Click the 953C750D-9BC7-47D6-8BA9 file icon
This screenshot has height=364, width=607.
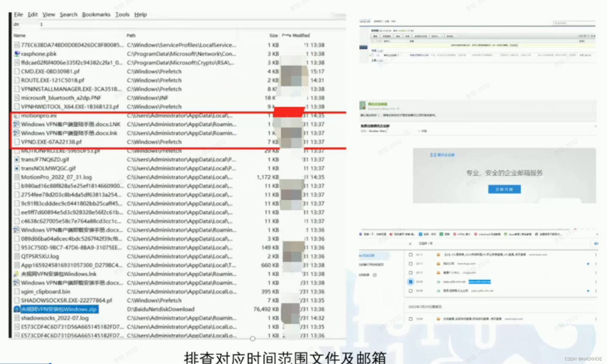pos(17,247)
